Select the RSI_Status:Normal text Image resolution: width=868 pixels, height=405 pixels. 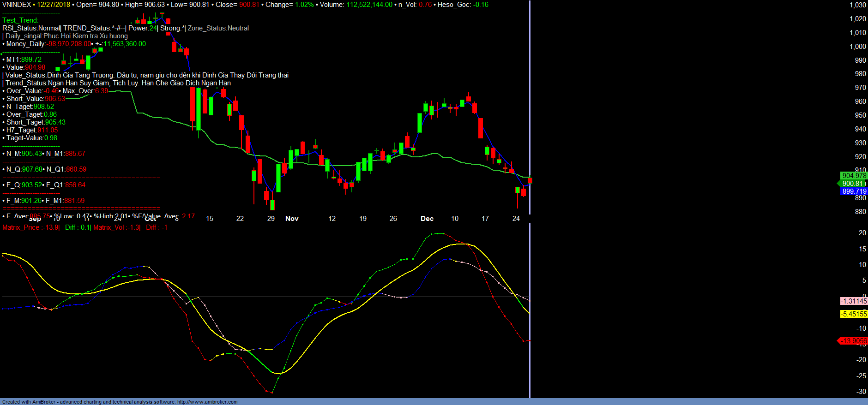[31, 28]
